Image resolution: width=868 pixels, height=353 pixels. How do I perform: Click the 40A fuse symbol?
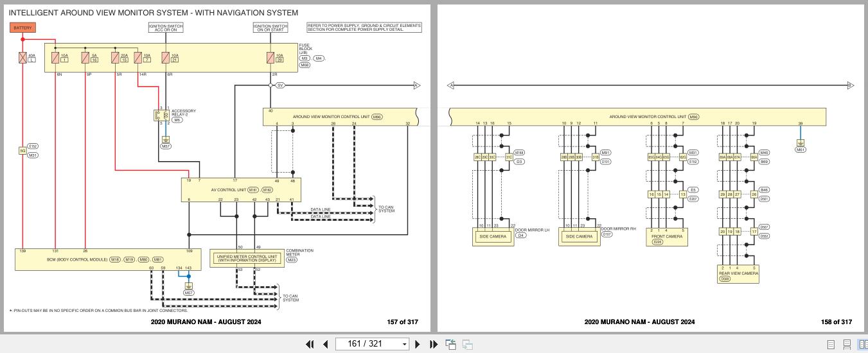(x=22, y=58)
